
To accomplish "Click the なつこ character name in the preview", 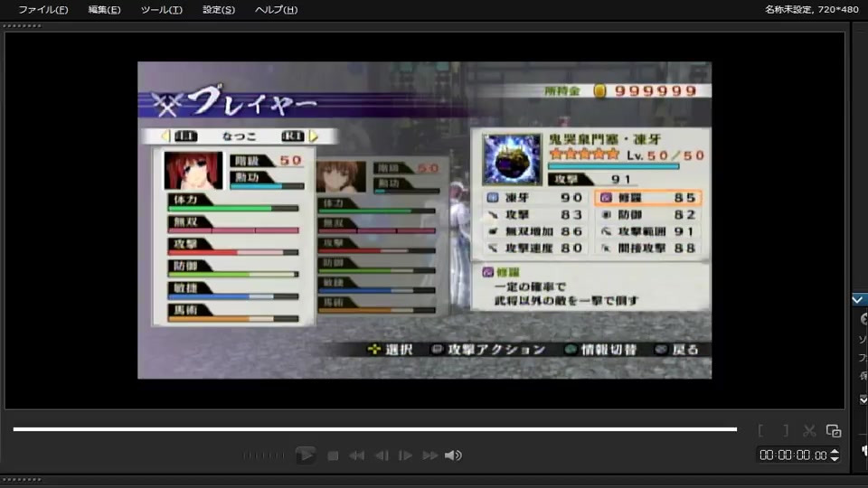I will pos(239,136).
